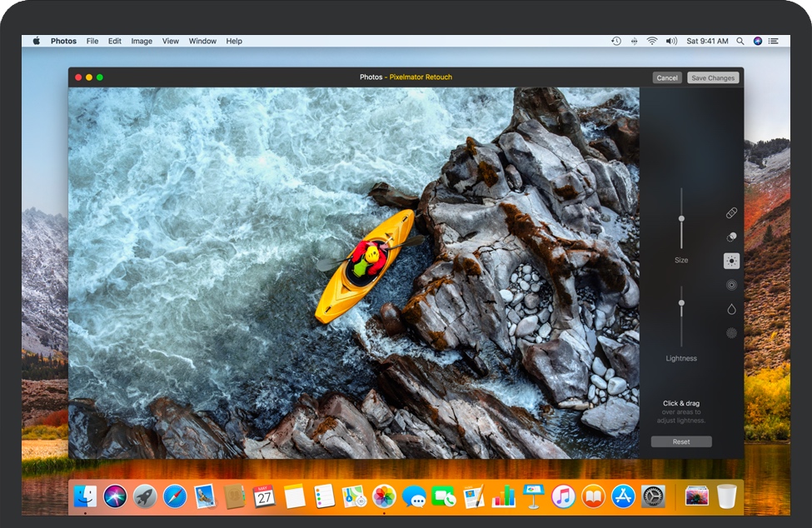Open the Image menu

(142, 41)
